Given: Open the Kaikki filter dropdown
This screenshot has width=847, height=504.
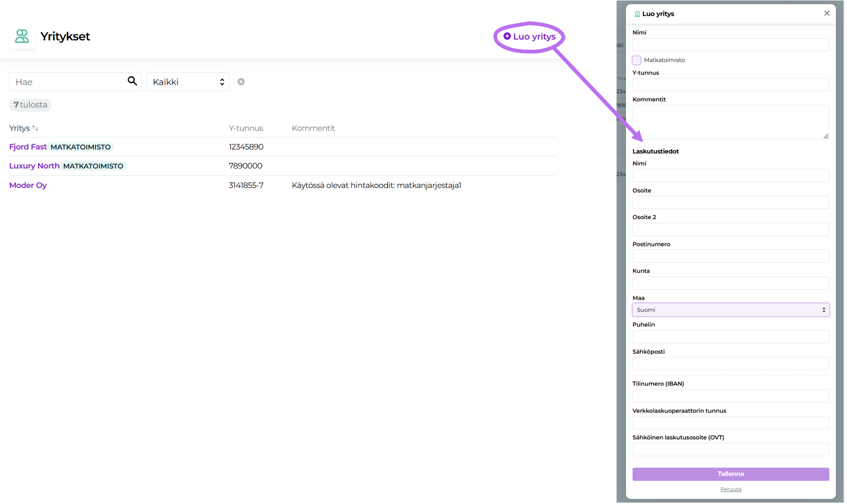Looking at the screenshot, I should [188, 82].
